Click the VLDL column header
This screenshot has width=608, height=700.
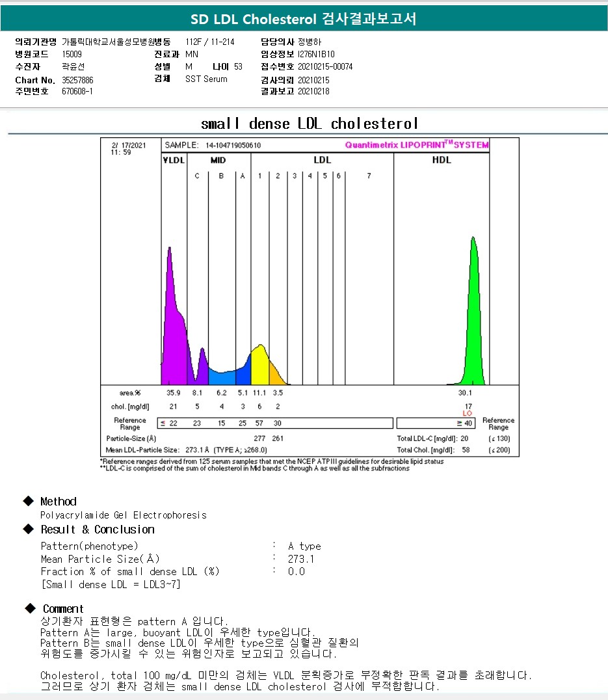click(174, 160)
